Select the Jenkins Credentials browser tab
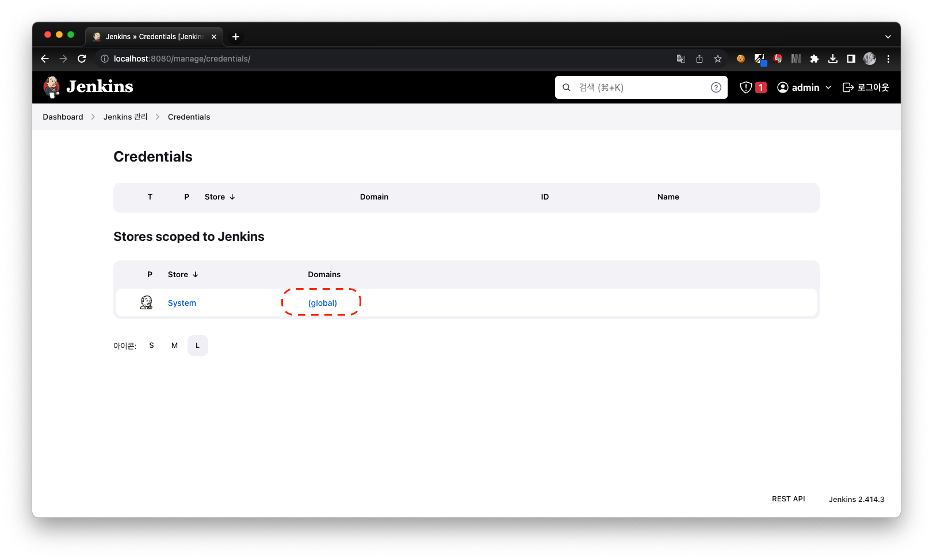This screenshot has height=560, width=933. (154, 37)
